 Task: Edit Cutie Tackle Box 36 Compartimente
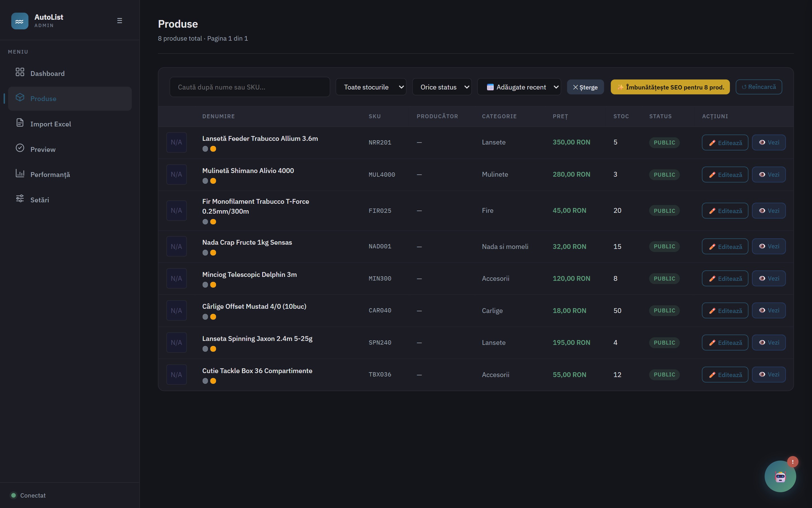725,375
